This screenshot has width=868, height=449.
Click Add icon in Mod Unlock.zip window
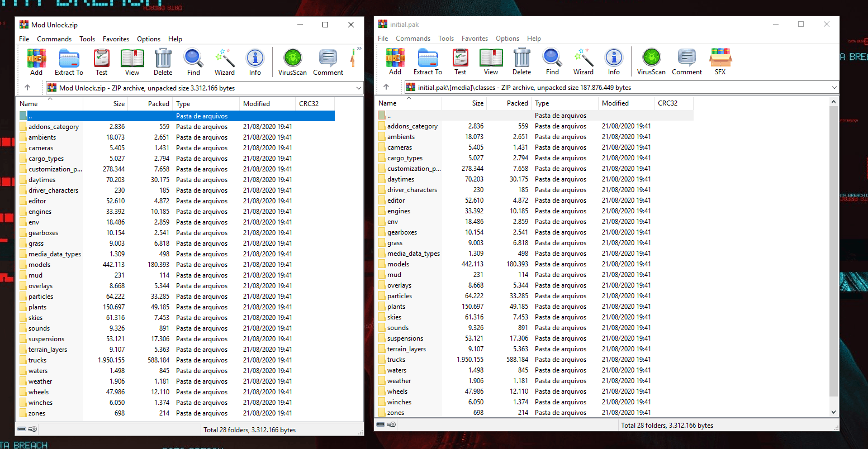(36, 61)
